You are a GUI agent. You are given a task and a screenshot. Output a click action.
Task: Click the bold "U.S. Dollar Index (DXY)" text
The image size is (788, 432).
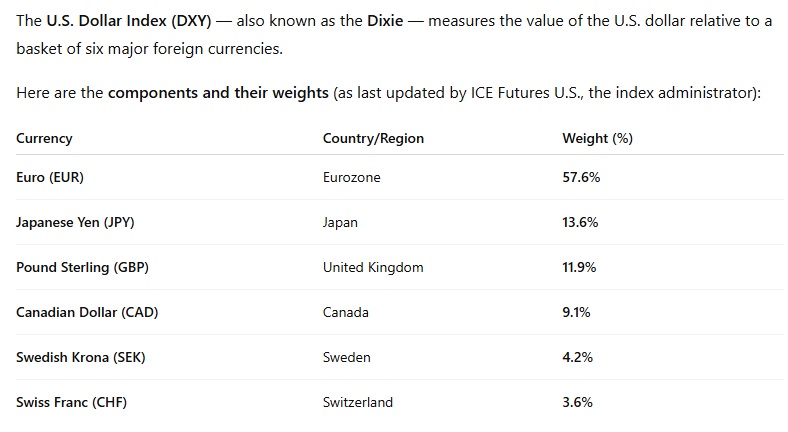[x=129, y=20]
